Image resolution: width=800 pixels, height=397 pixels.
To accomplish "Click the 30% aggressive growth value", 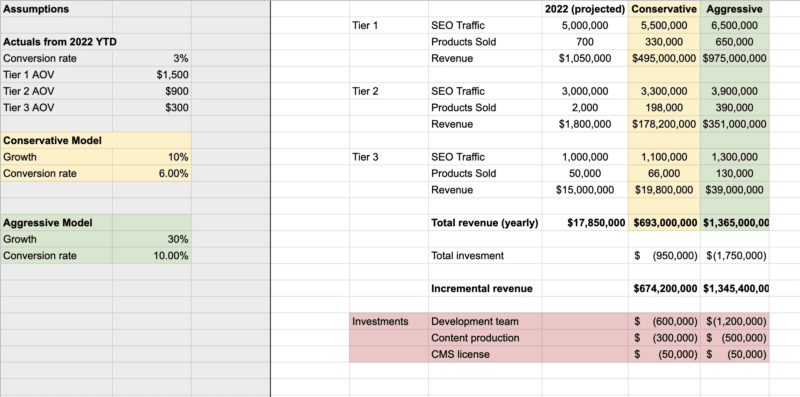I will pyautogui.click(x=152, y=239).
